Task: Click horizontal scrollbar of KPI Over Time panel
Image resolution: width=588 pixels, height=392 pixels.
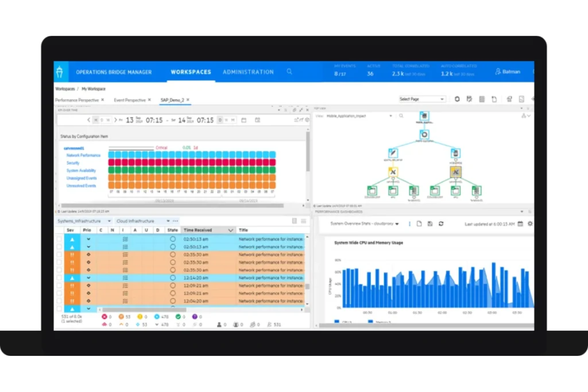Action: (172, 206)
